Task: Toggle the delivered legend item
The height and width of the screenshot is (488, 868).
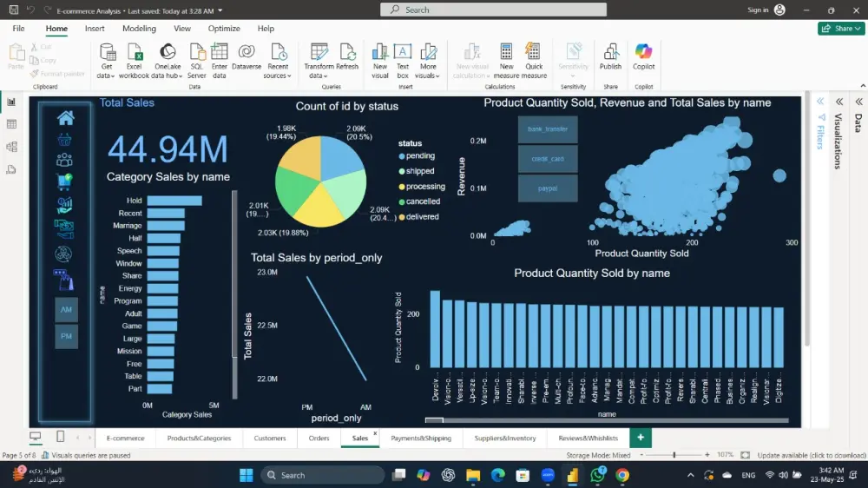Action: pos(418,216)
